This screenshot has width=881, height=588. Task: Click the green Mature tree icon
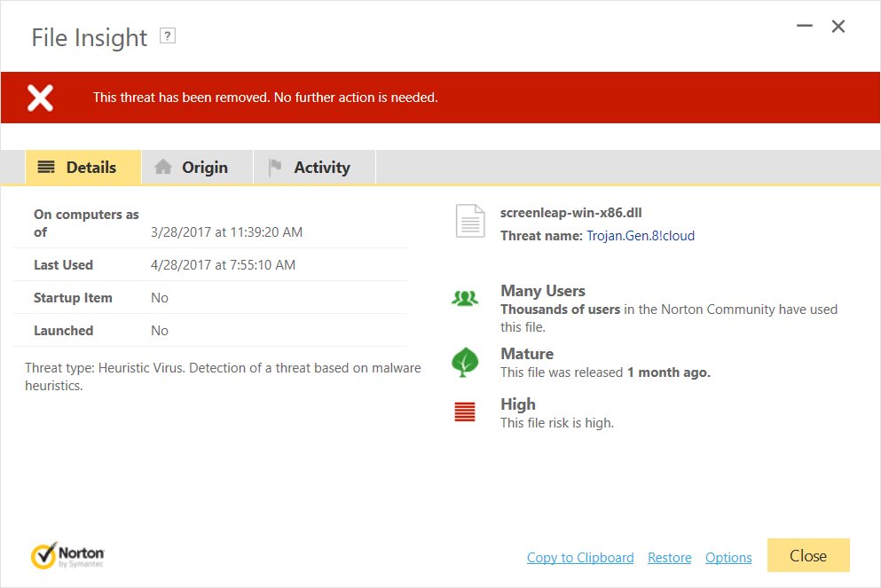coord(465,362)
